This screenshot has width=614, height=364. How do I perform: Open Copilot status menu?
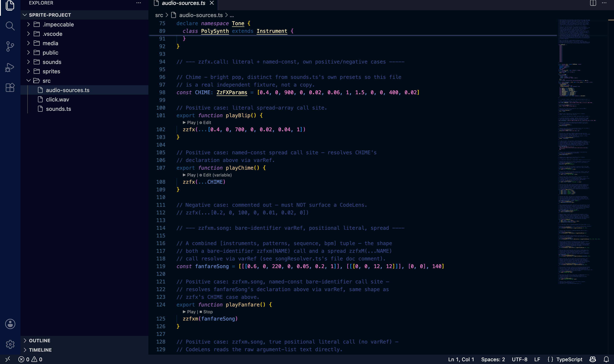coord(593,359)
